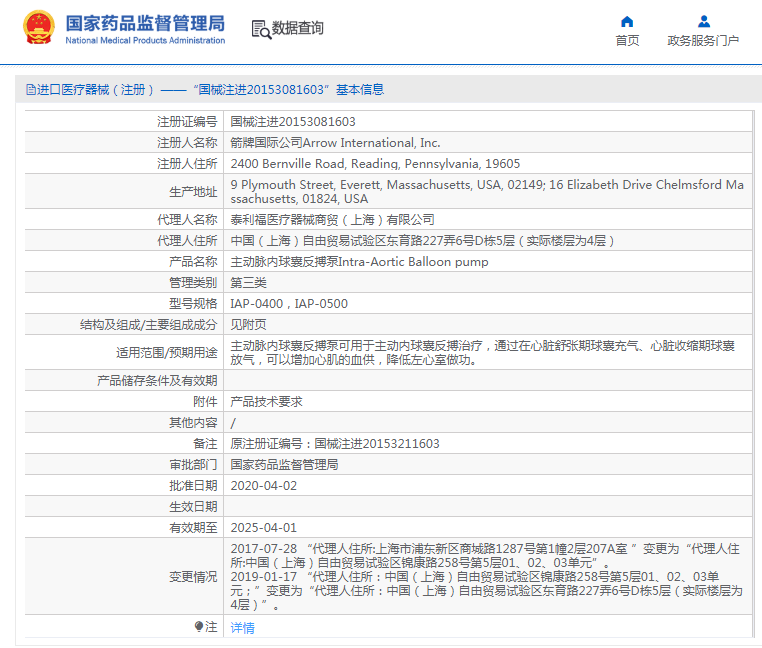Click the 代理人住所 row label
This screenshot has height=648, width=762.
[187, 241]
